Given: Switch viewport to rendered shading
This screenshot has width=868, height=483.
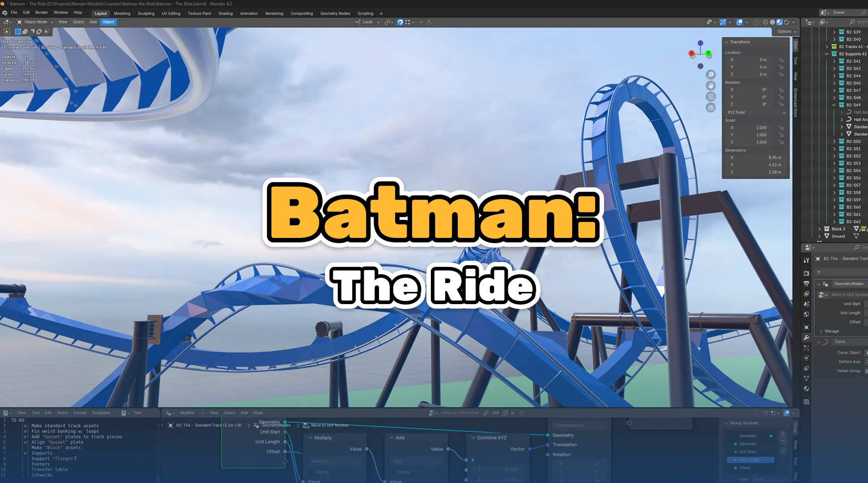Looking at the screenshot, I should coord(787,22).
